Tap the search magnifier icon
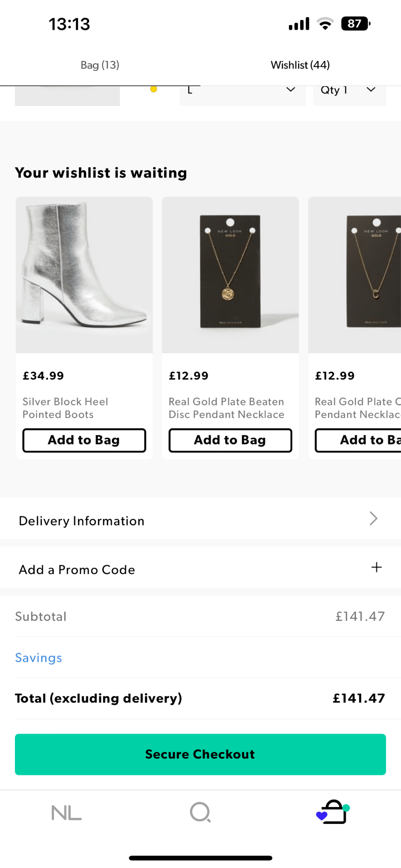This screenshot has width=401, height=868. (x=200, y=812)
